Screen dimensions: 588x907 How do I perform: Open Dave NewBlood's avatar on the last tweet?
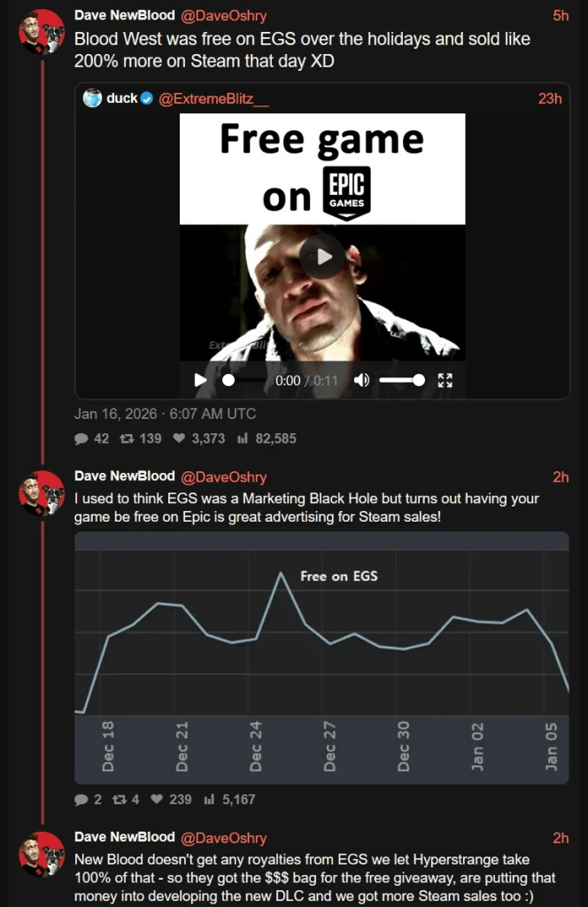click(x=42, y=855)
